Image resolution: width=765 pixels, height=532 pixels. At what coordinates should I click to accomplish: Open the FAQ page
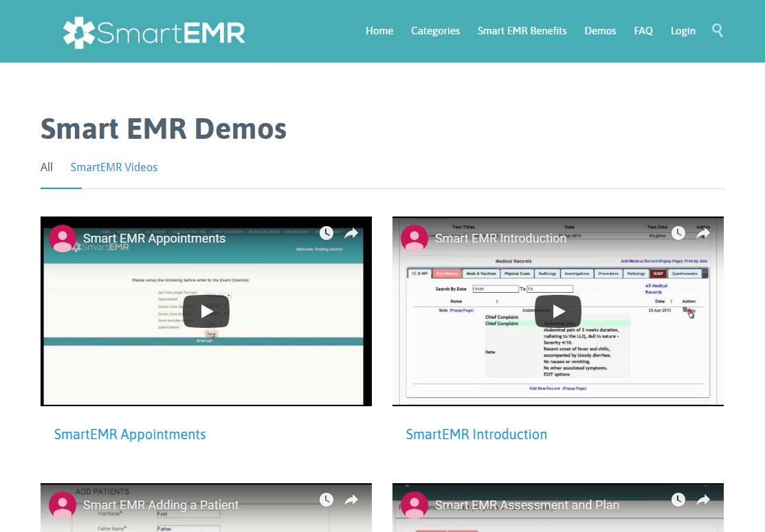pos(643,31)
